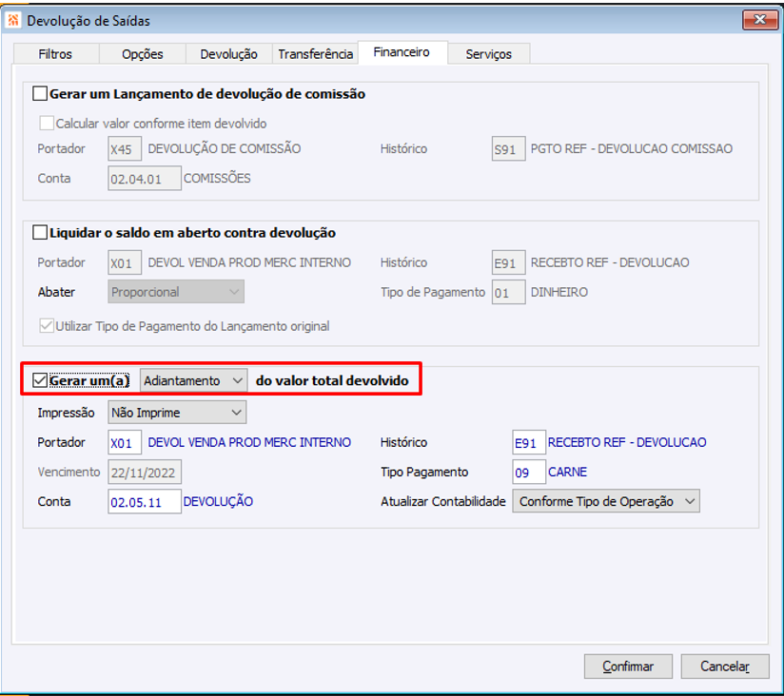
Task: Click the Portador X45 field
Action: 125,149
